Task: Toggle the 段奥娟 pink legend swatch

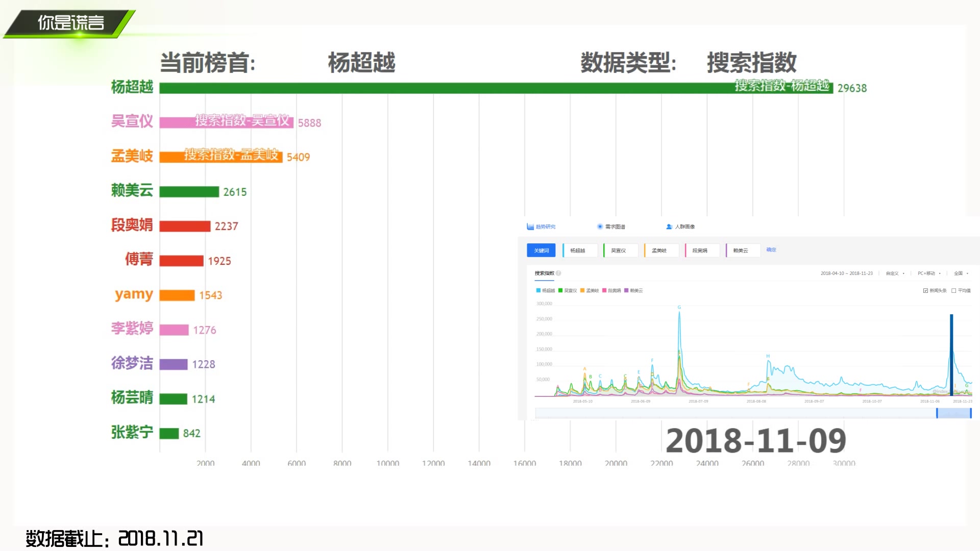Action: pos(604,291)
